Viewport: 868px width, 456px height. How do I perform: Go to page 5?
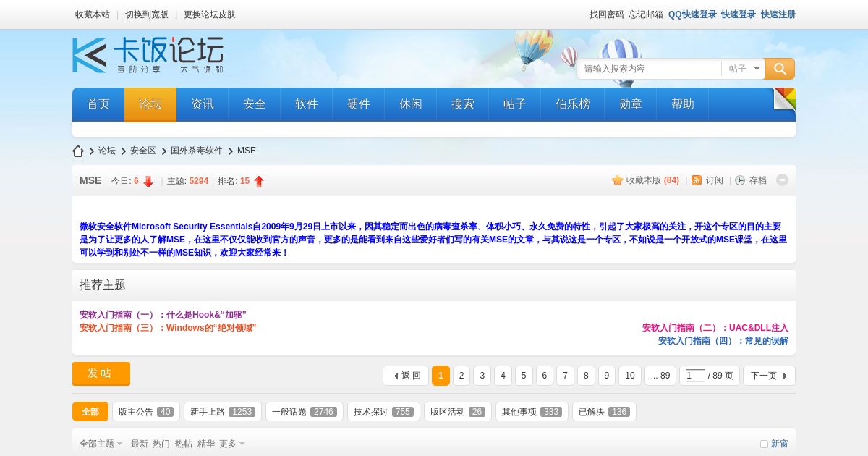tap(524, 376)
